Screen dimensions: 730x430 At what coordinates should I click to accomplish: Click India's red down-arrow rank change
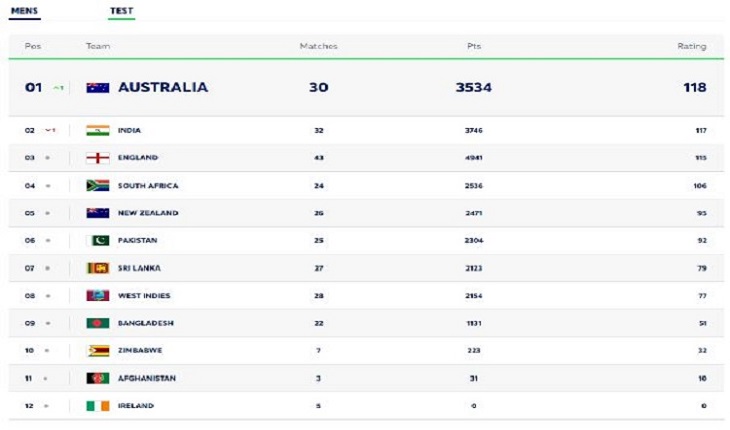click(x=50, y=130)
